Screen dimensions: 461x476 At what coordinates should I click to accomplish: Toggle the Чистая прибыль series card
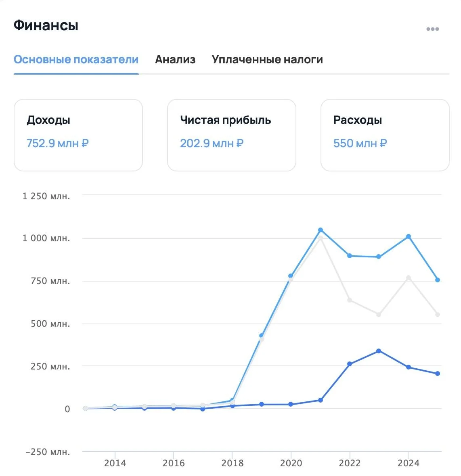point(232,135)
